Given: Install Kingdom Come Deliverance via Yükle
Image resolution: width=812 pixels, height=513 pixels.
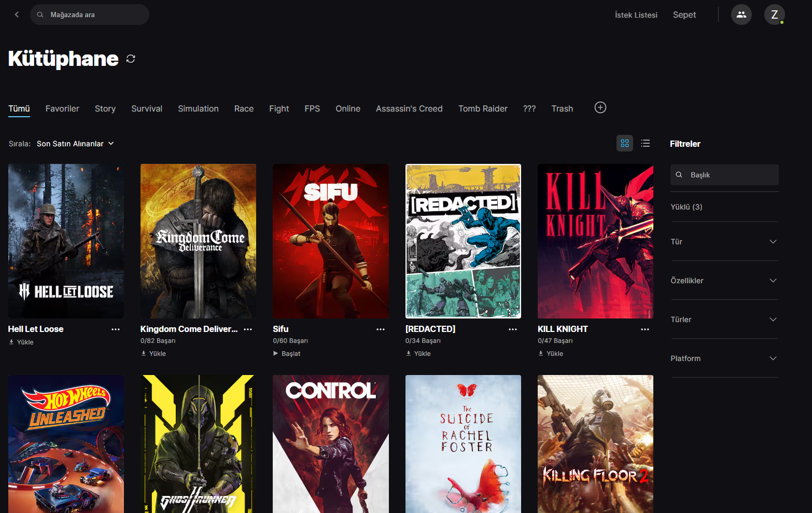Looking at the screenshot, I should pyautogui.click(x=153, y=354).
